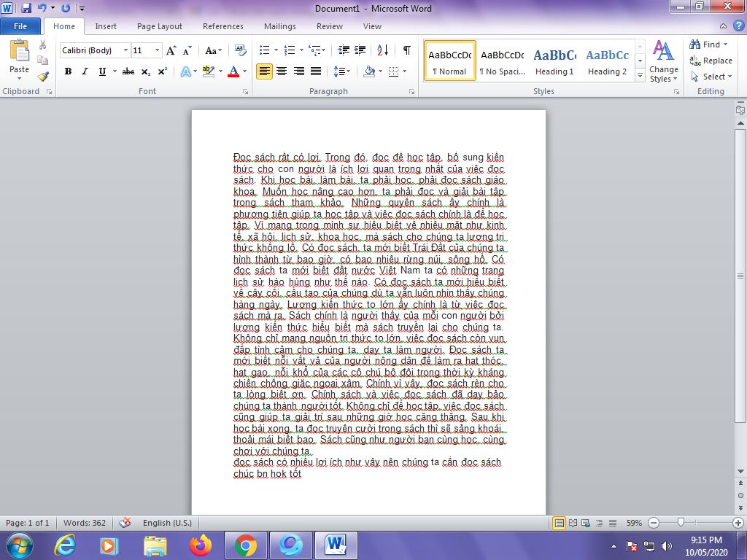The height and width of the screenshot is (560, 747).
Task: Click the zoom slider handle
Action: pyautogui.click(x=681, y=523)
